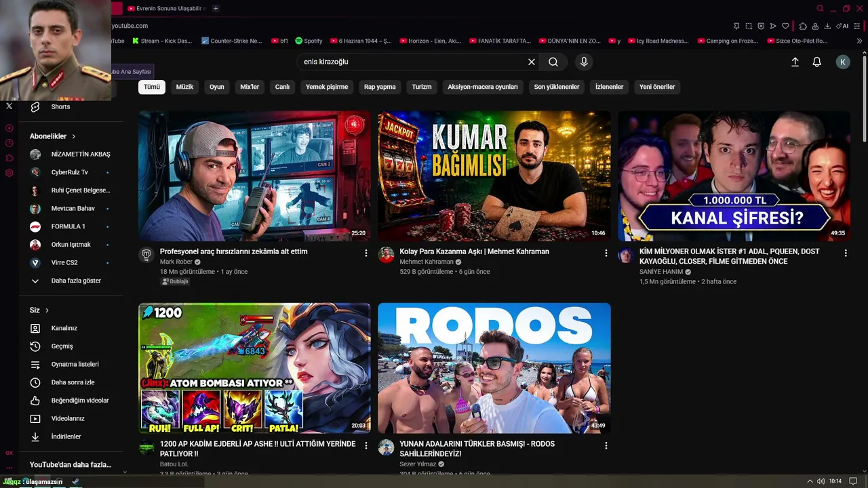Viewport: 868px width, 488px height.
Task: Open a new browser tab
Action: point(216,8)
